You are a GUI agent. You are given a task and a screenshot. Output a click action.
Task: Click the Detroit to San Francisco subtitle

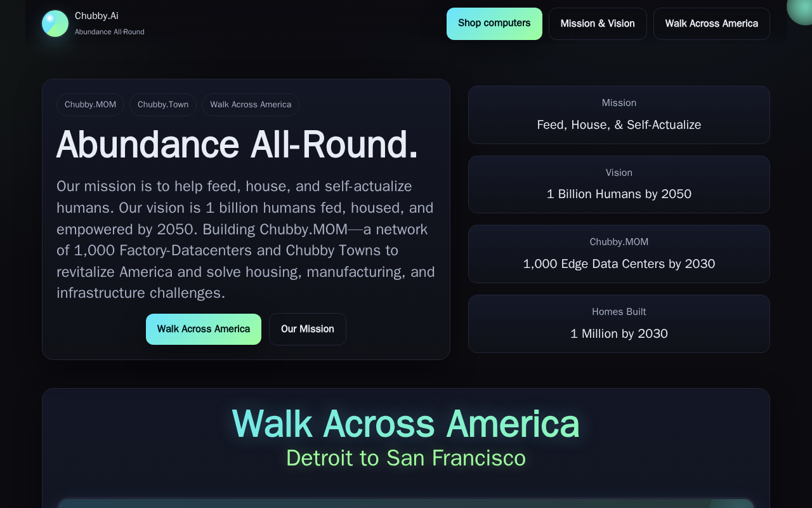(406, 458)
